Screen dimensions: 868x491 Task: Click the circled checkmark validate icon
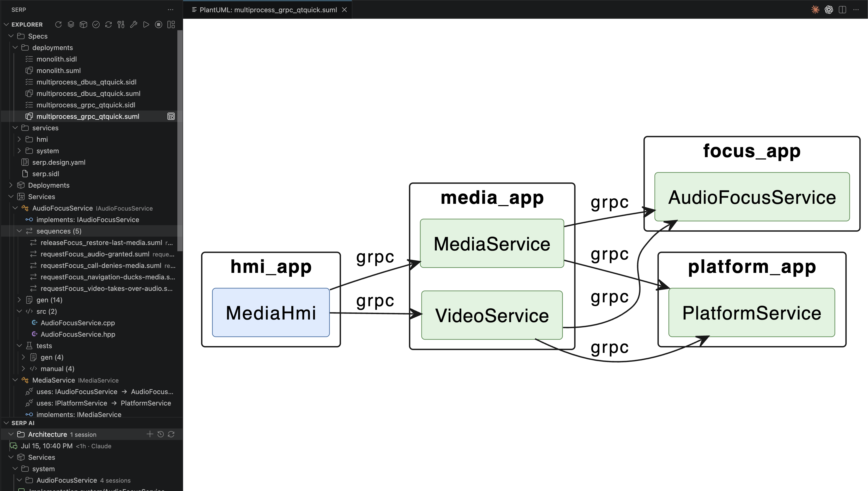click(x=96, y=24)
